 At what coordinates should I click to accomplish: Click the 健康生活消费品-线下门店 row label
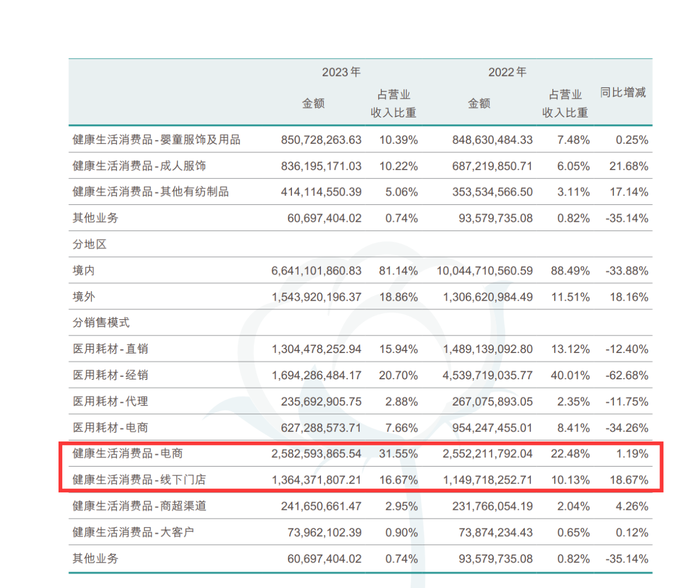pos(139,480)
